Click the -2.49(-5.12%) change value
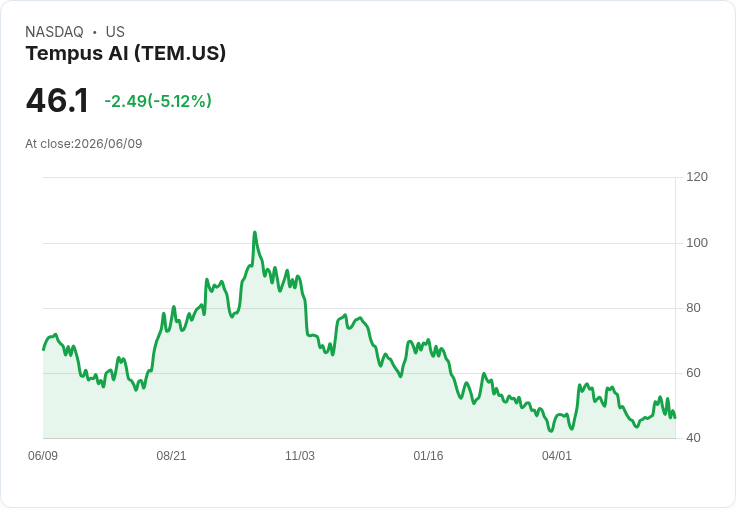 tap(158, 101)
